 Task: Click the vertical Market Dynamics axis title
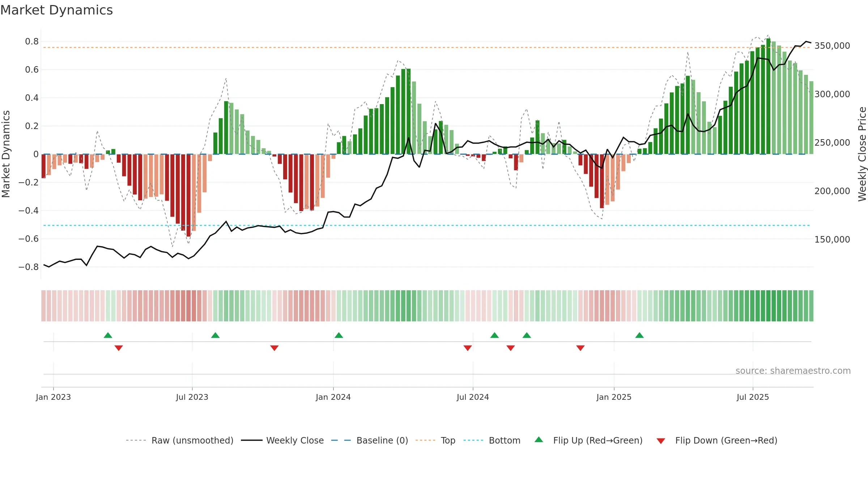6,154
